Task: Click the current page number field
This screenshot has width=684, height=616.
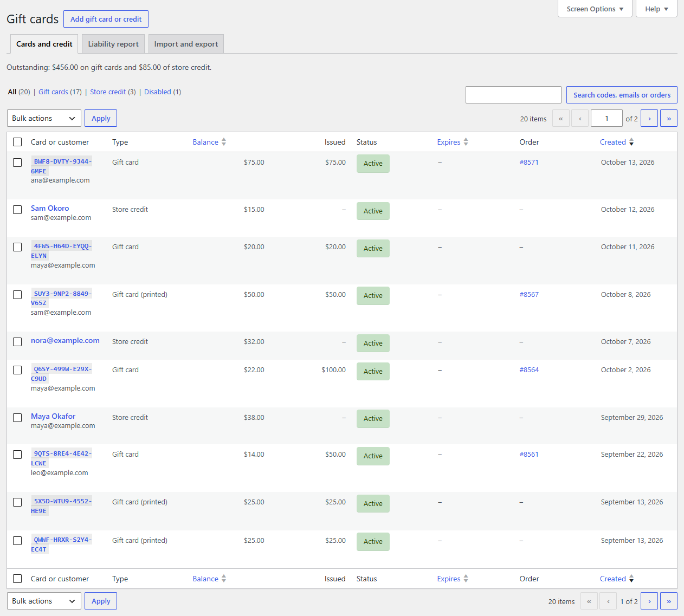Action: pos(606,118)
